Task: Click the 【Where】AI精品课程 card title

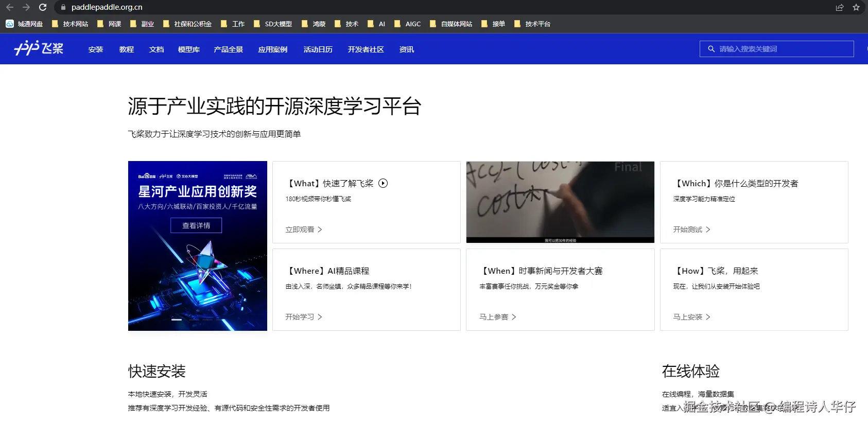Action: click(x=327, y=271)
